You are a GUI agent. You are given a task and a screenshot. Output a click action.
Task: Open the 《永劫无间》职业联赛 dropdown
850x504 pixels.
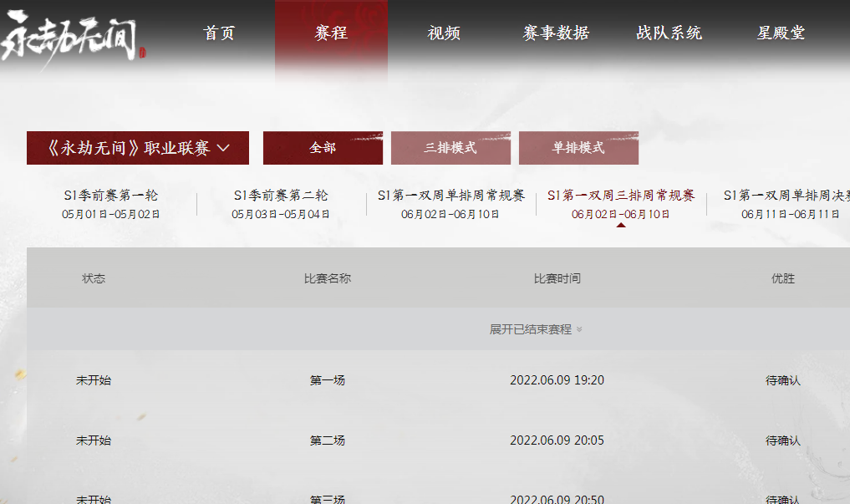[138, 148]
